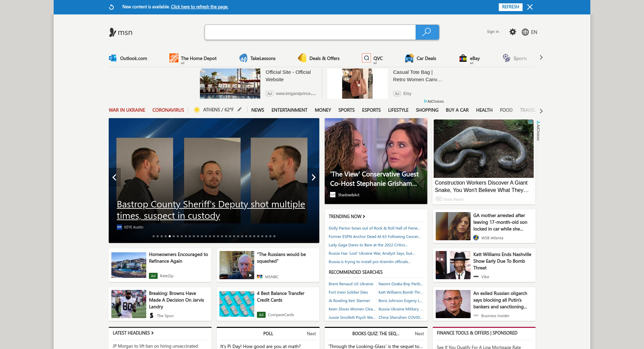Open the Outlook.com shortcut icon
This screenshot has width=644, height=349.
pyautogui.click(x=112, y=58)
